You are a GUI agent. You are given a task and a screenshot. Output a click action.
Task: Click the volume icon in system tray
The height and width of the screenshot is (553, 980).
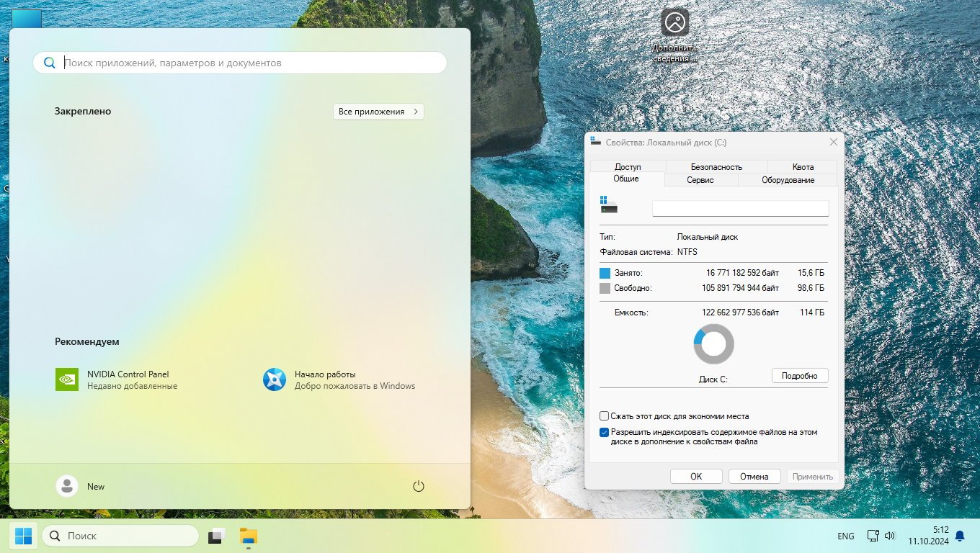point(890,536)
